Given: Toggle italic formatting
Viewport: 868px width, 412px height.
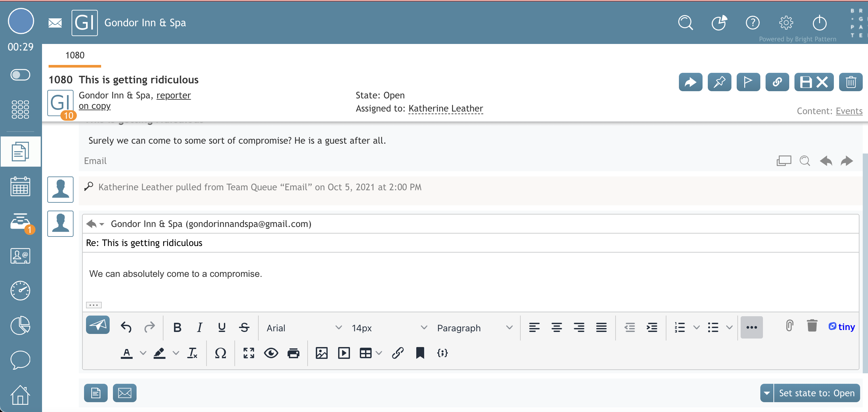Looking at the screenshot, I should point(200,327).
